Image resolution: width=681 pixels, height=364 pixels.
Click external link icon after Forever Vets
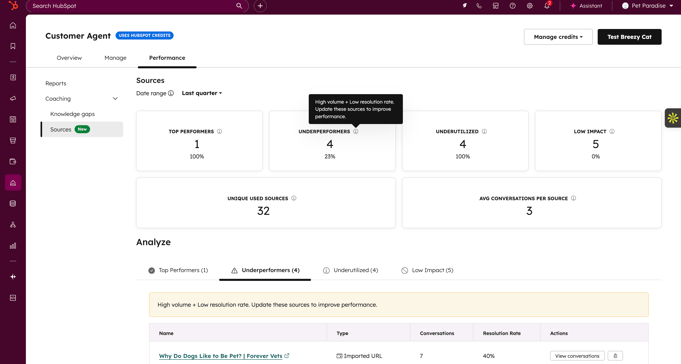pos(287,356)
